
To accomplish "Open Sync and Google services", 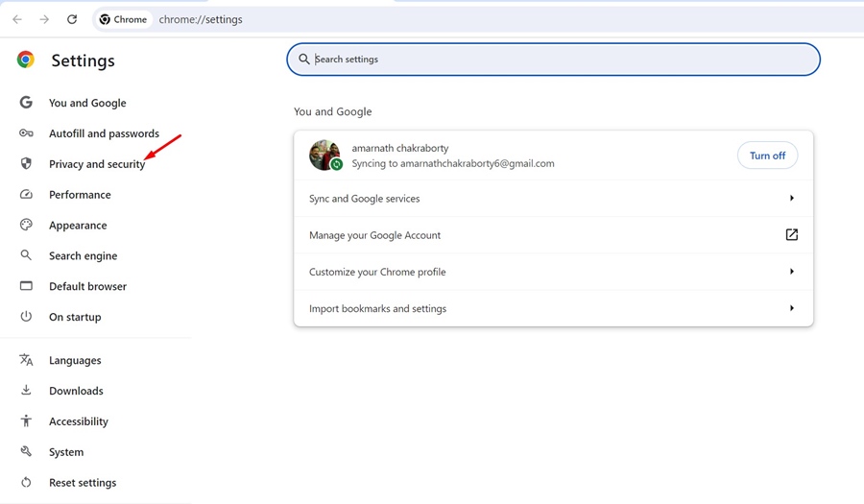I will coord(553,199).
